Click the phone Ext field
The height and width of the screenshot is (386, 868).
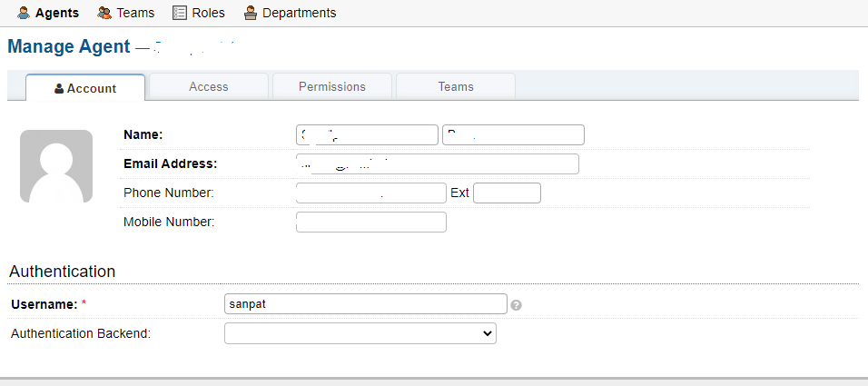[x=507, y=193]
